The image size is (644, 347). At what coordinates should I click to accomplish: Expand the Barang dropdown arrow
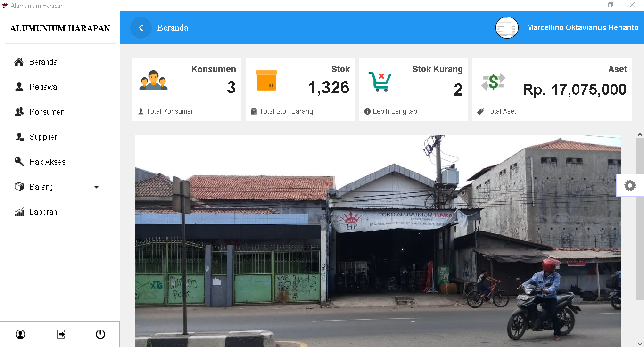96,187
